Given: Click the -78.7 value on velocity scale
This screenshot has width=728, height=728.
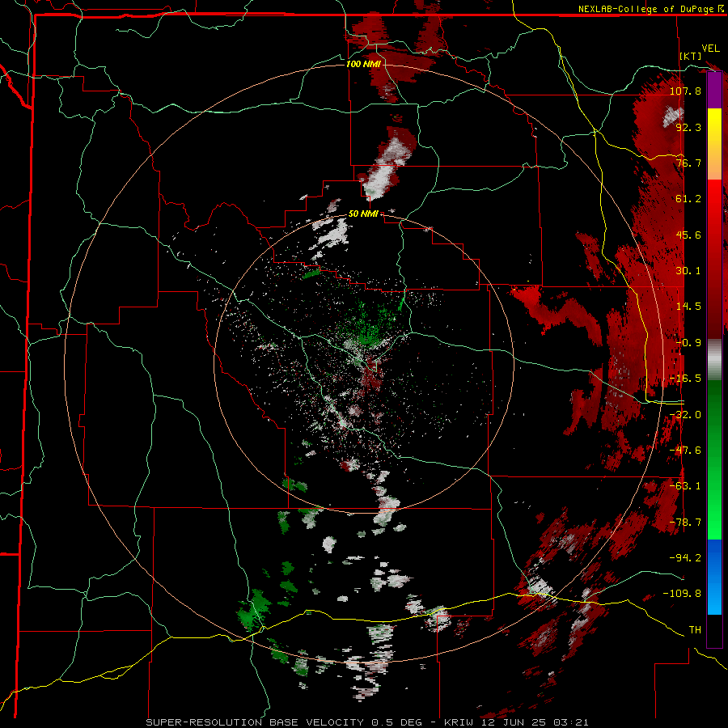Looking at the screenshot, I should coord(685,523).
